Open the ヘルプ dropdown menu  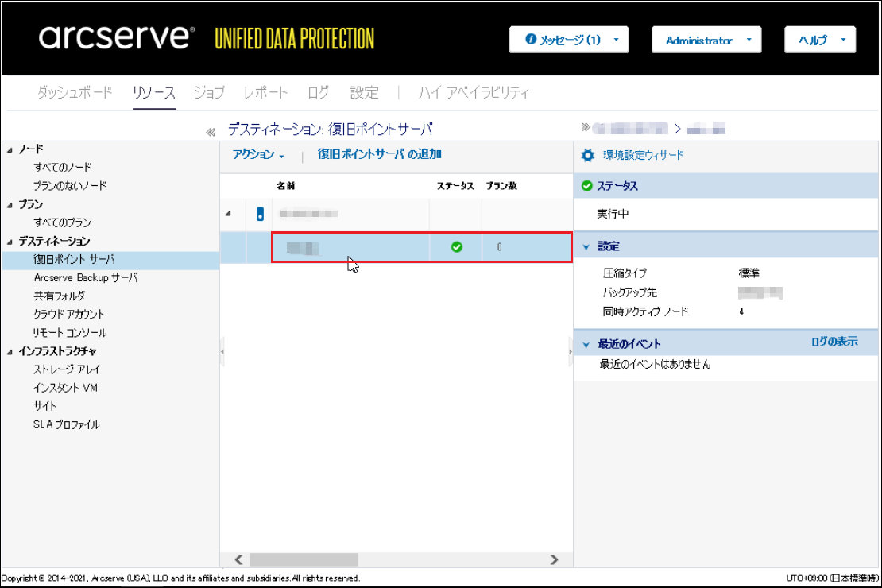[819, 41]
